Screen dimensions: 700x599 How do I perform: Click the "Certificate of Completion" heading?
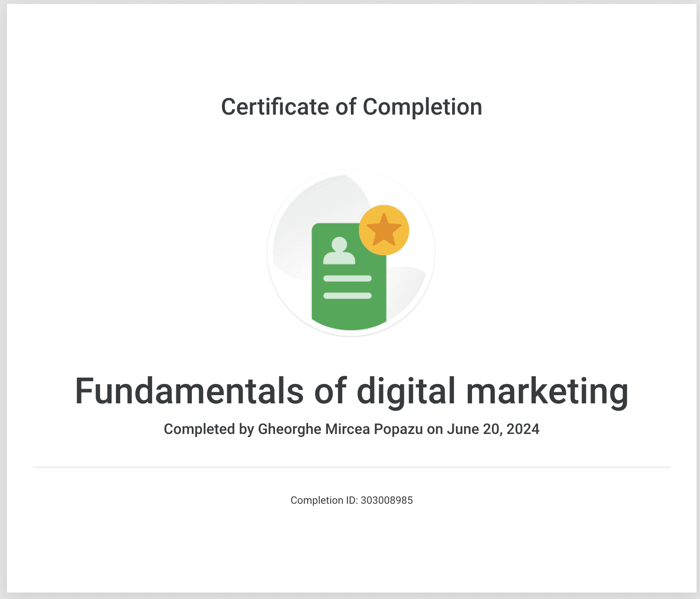point(351,107)
